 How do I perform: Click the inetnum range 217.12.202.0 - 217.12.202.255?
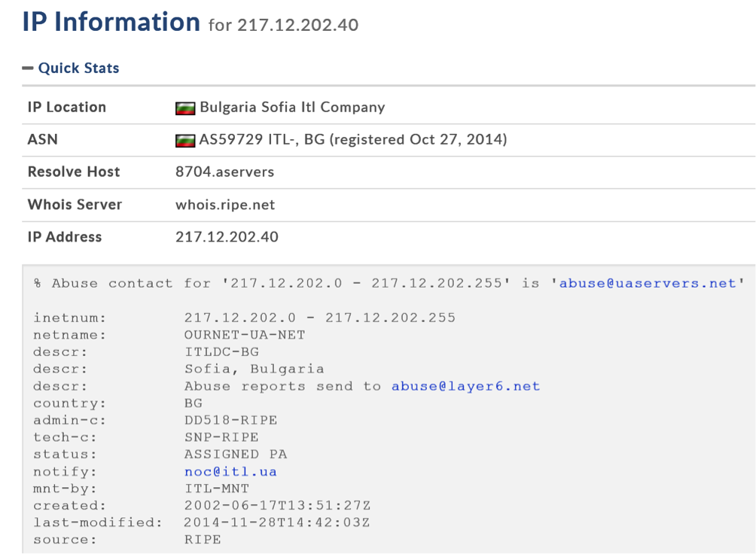(x=319, y=318)
